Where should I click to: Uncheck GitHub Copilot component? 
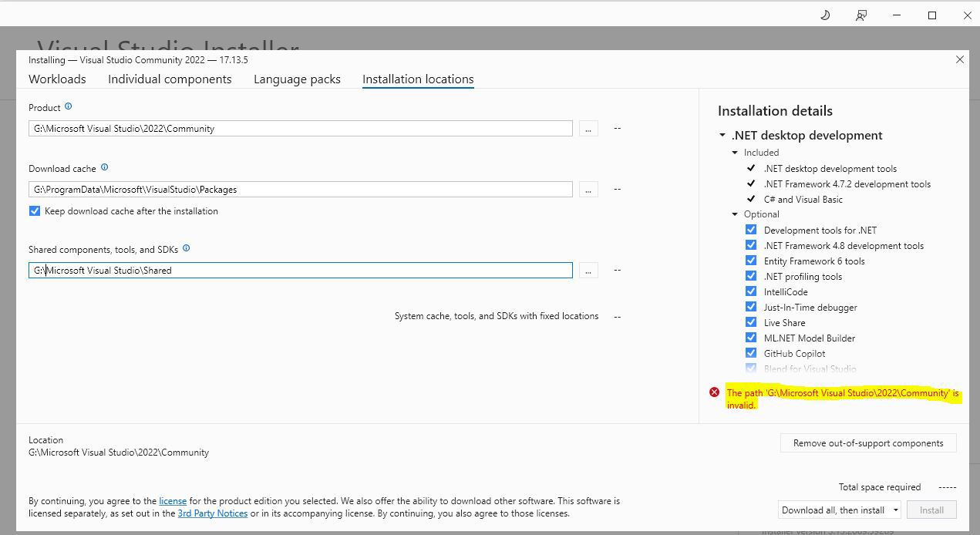(751, 353)
